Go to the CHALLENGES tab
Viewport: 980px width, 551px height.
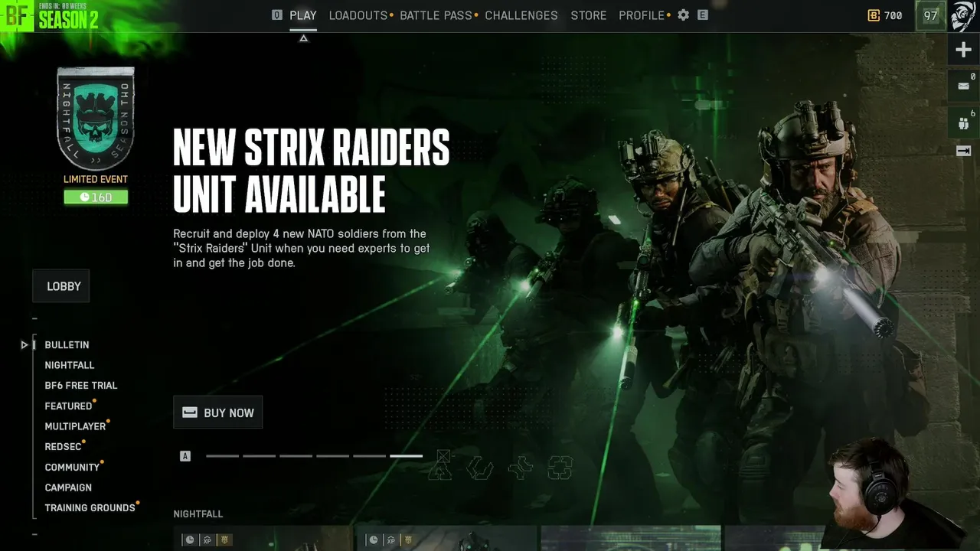point(521,15)
